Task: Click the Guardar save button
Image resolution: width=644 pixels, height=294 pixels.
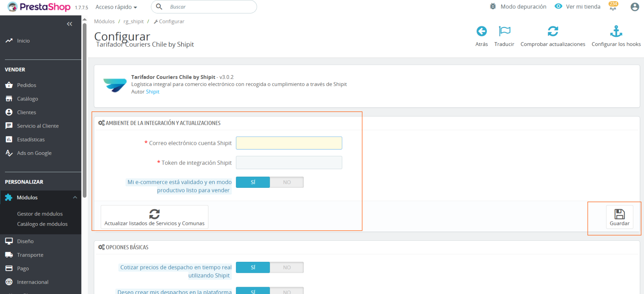Action: click(x=619, y=217)
